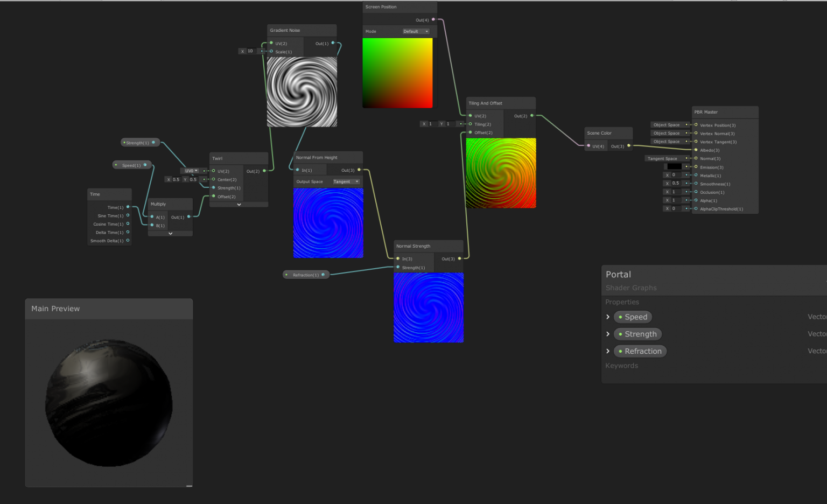Click the A(1) input port on the Multiply node
This screenshot has height=504, width=827.
[151, 217]
